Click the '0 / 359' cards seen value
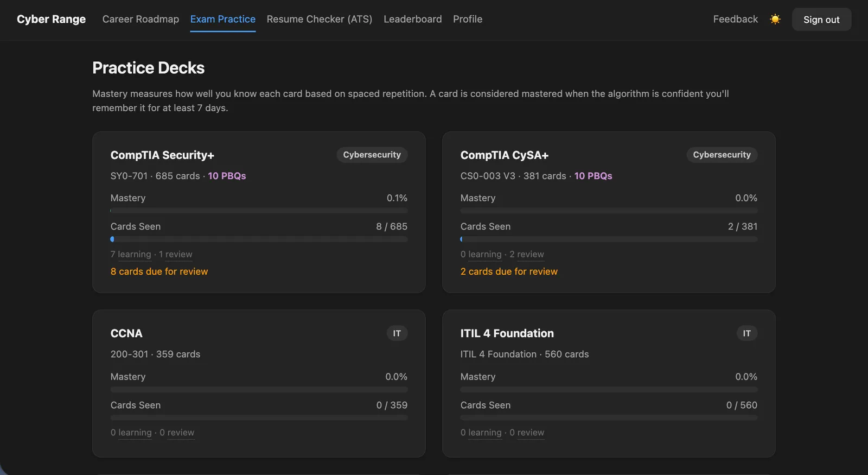The image size is (868, 475). 392,405
